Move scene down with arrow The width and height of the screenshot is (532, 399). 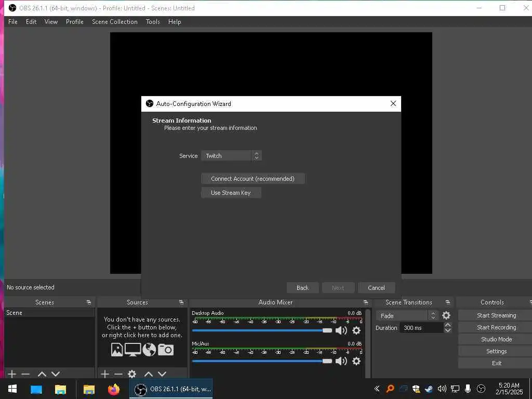pyautogui.click(x=56, y=374)
